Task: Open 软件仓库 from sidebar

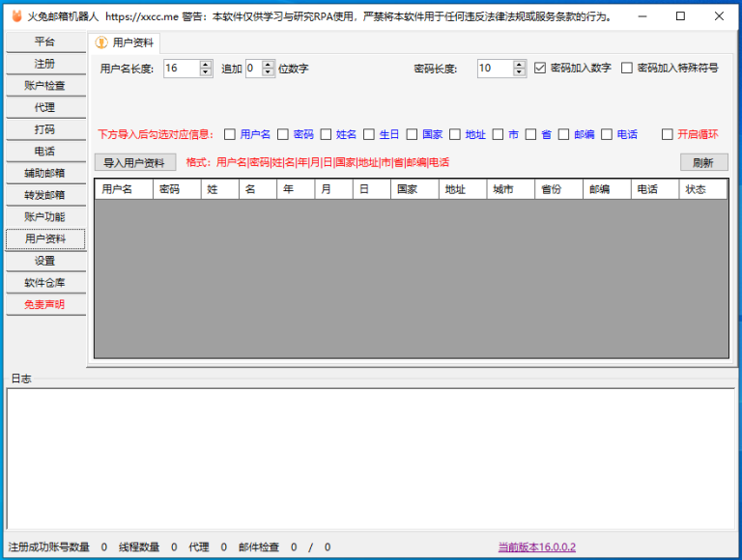Action: [x=45, y=283]
